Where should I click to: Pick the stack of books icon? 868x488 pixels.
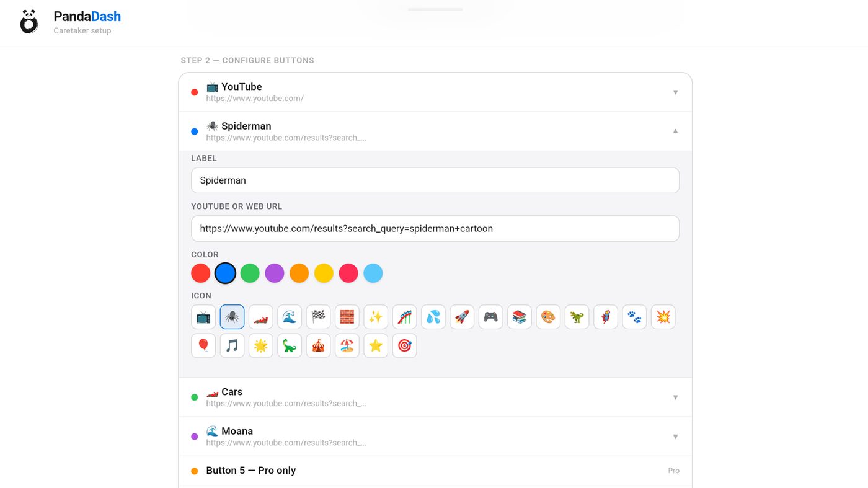point(520,317)
